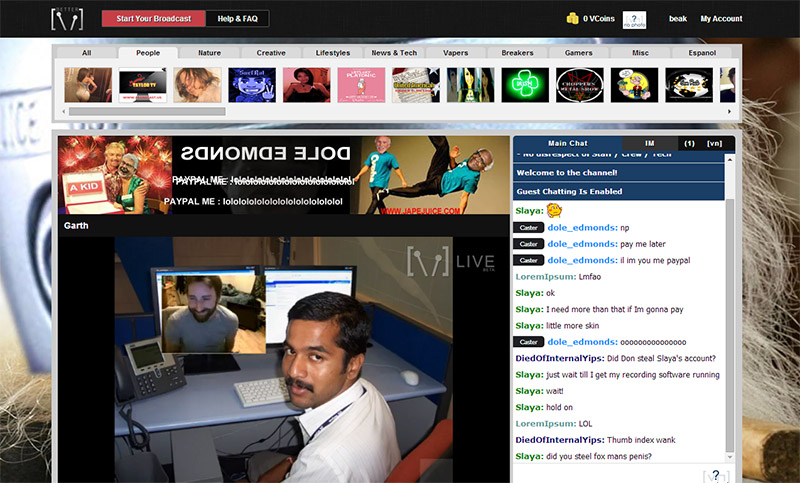Open the (1) viewers tab in chat
800x483 pixels.
click(689, 144)
